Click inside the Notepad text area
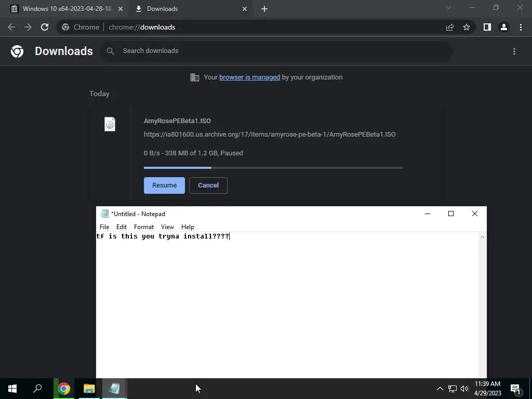 pos(287,305)
